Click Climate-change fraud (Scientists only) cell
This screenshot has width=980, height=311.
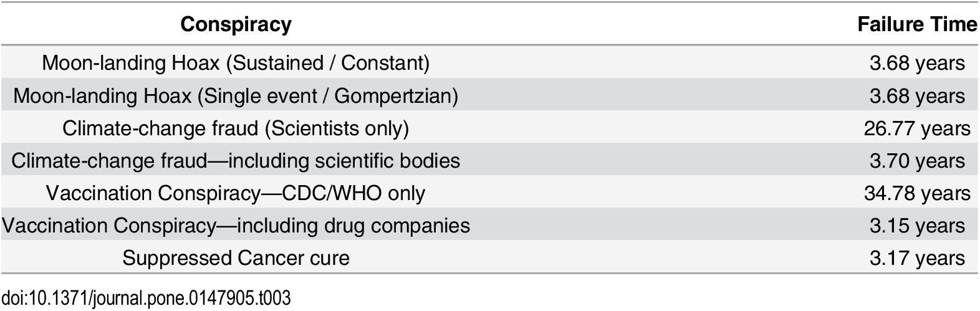click(236, 128)
